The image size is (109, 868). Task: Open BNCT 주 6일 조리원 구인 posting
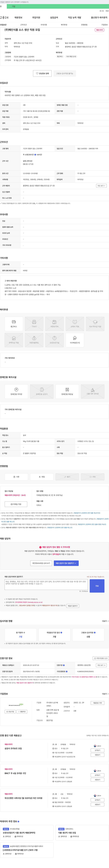tap(15, 773)
